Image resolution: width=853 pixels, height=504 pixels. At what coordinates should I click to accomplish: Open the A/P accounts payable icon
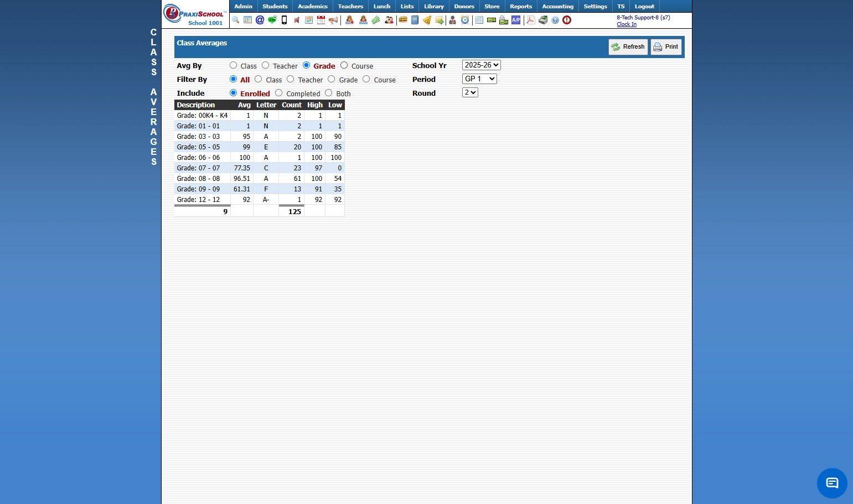click(516, 20)
